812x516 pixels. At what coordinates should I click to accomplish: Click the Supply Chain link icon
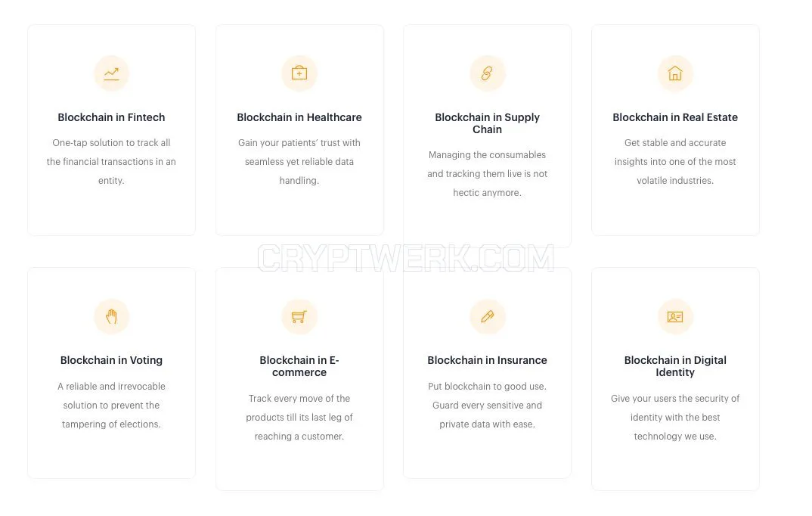coord(488,73)
